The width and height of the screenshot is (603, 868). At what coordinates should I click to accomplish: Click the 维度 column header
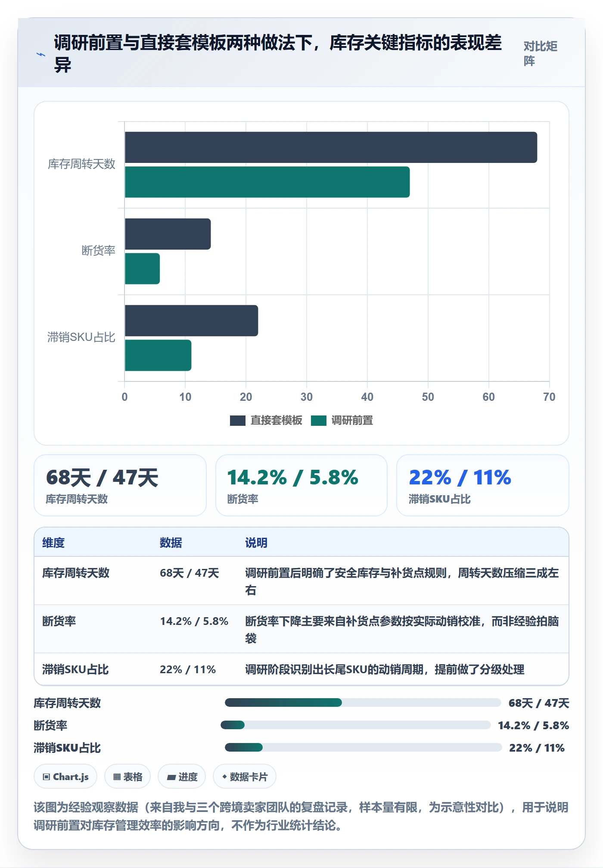click(x=53, y=543)
